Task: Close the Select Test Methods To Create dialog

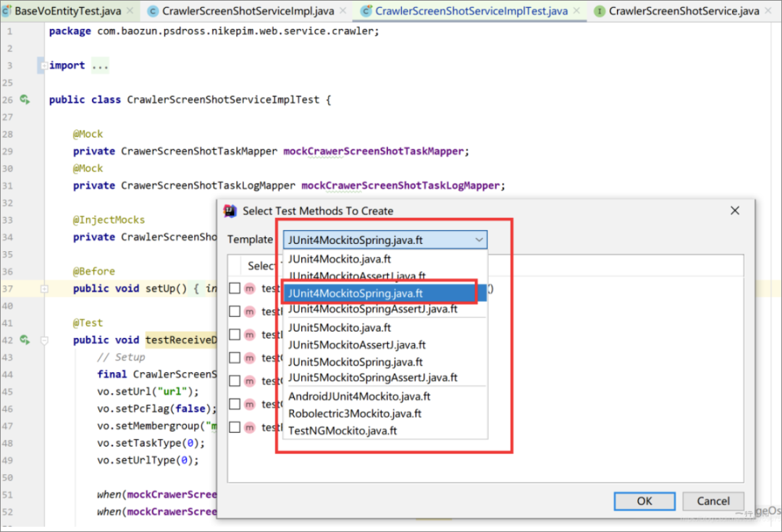Action: pyautogui.click(x=735, y=211)
